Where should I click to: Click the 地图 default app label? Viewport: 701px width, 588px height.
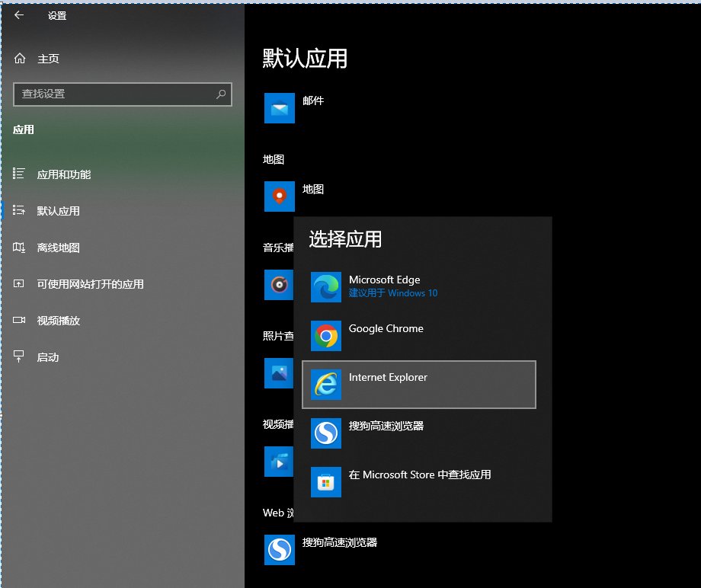click(313, 189)
